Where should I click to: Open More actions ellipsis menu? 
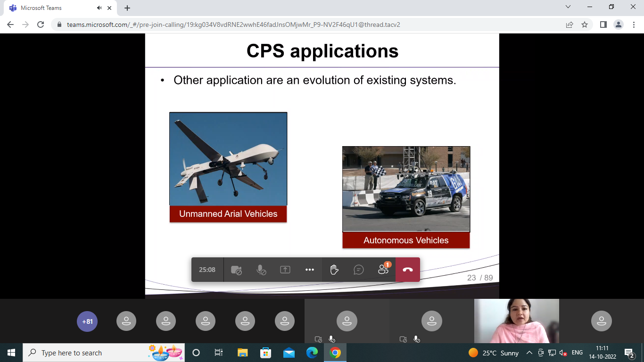coord(310,270)
